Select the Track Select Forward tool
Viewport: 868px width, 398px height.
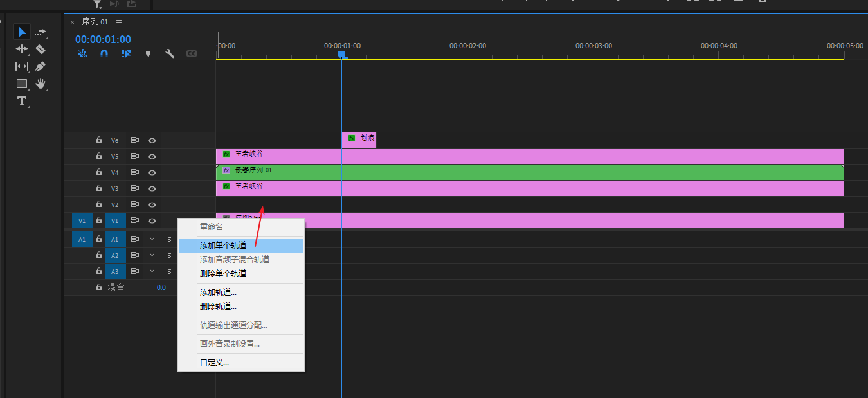41,32
